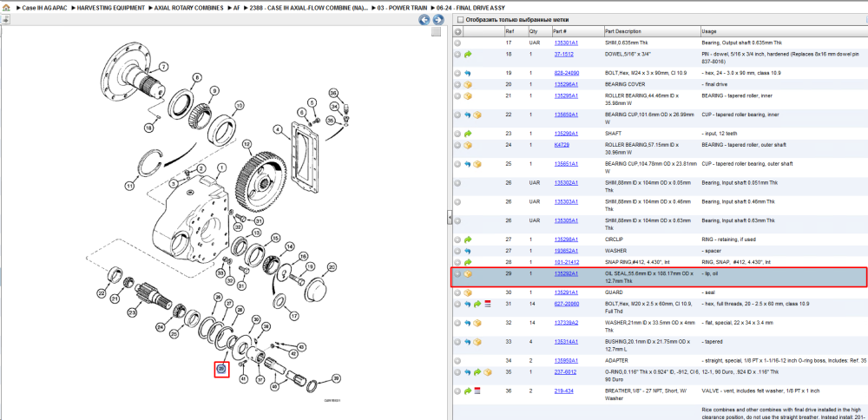Select callout 23 in the diagram

[132, 313]
